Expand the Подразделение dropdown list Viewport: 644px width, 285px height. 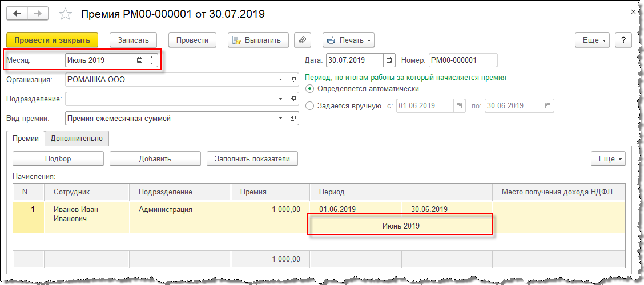pyautogui.click(x=280, y=99)
